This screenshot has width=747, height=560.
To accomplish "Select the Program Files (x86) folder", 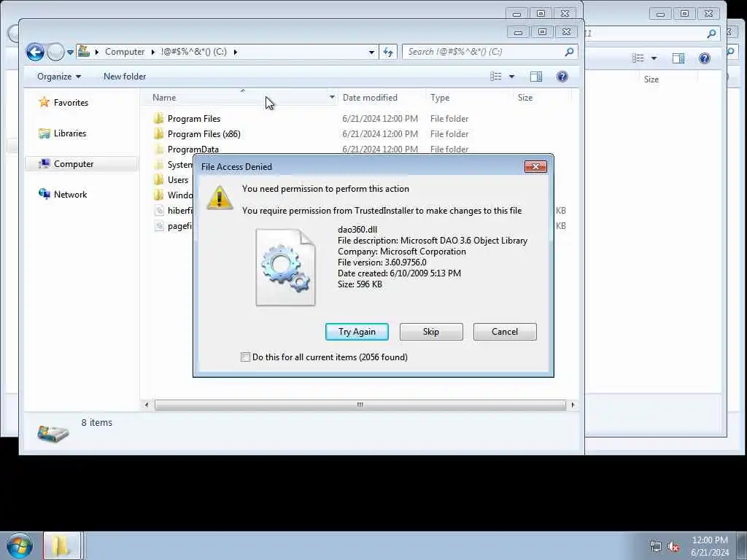I will pos(204,134).
